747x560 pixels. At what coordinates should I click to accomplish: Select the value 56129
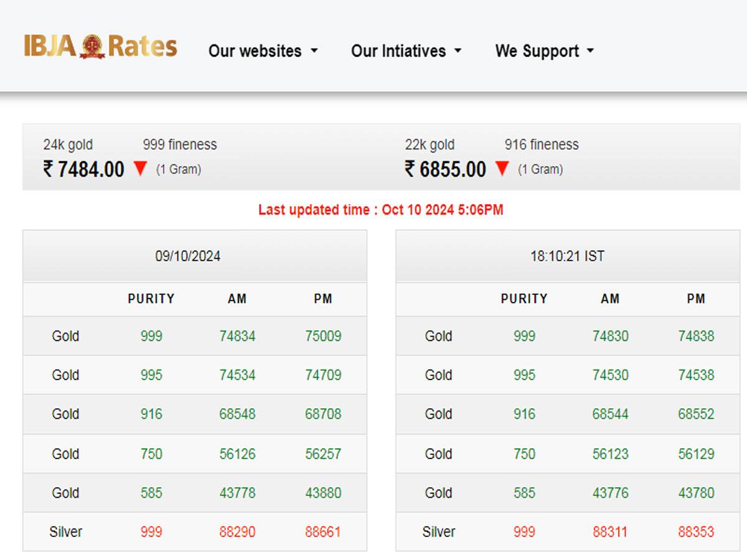696,454
